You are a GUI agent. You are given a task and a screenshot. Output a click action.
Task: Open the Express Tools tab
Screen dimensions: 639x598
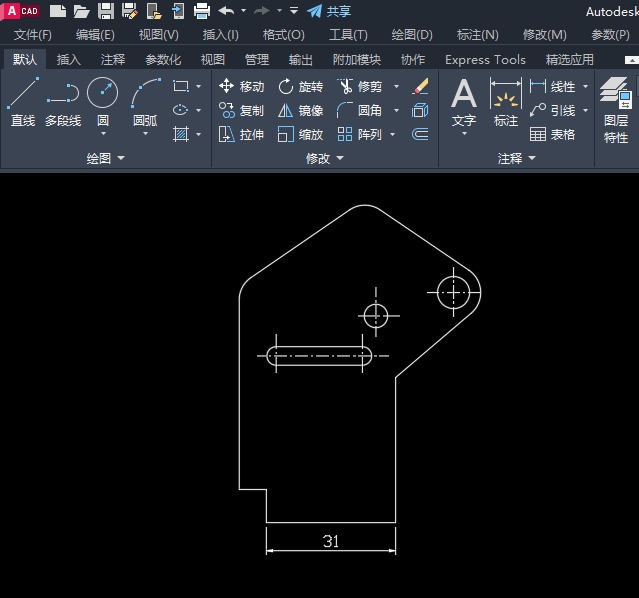[x=485, y=60]
